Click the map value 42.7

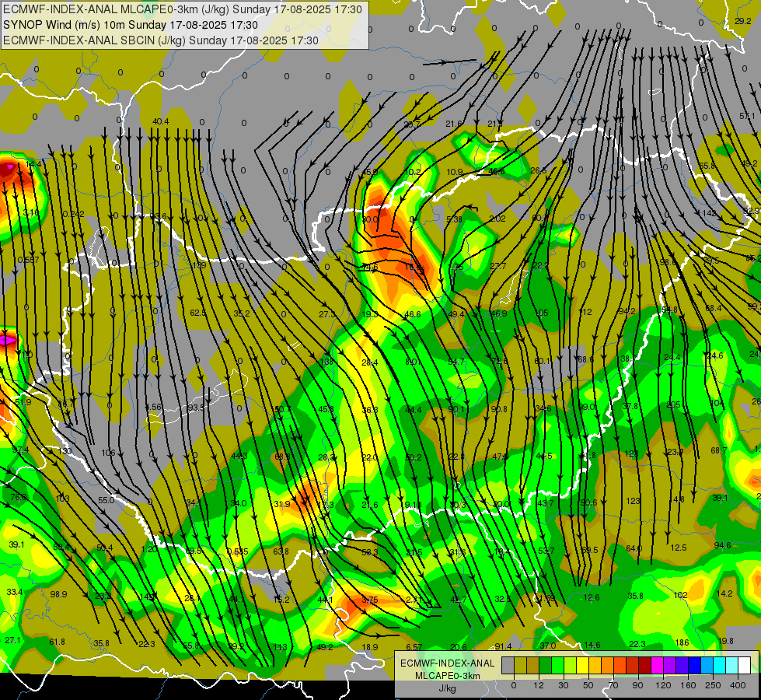pos(459,600)
